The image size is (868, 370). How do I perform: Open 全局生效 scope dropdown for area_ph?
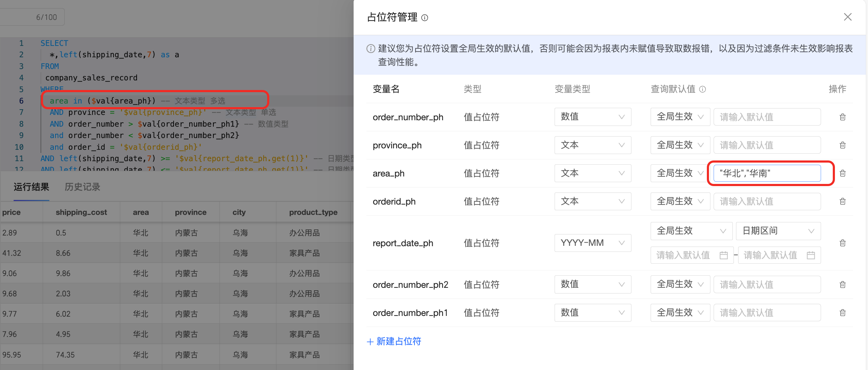coord(680,173)
